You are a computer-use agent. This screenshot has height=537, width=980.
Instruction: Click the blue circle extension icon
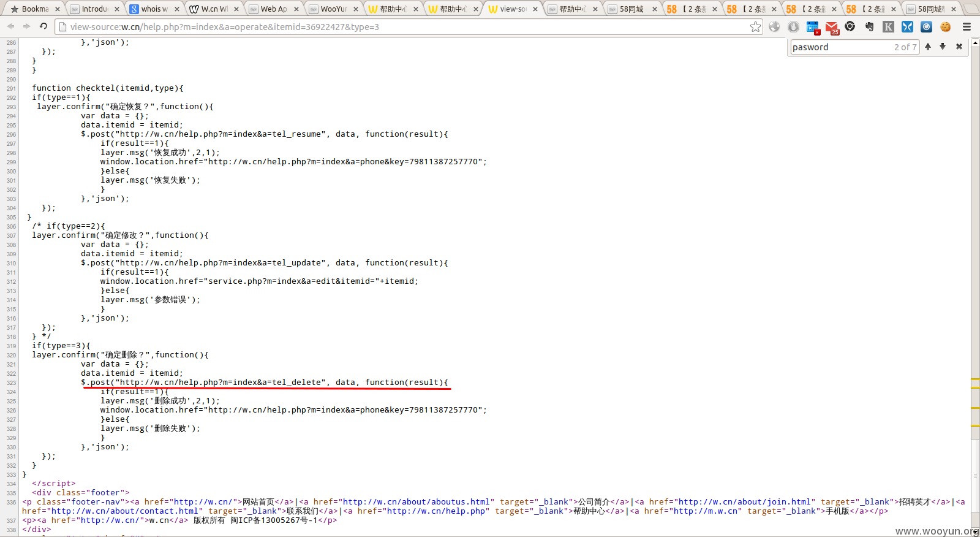click(x=926, y=26)
